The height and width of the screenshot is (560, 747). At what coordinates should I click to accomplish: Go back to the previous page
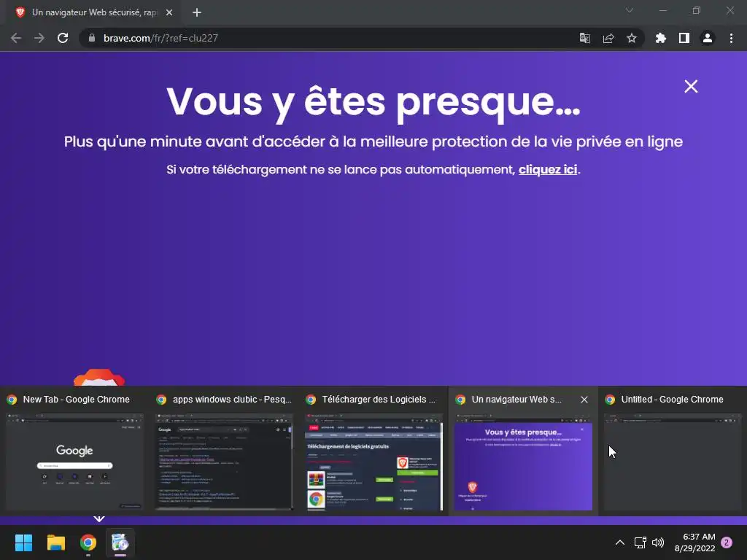click(x=16, y=38)
